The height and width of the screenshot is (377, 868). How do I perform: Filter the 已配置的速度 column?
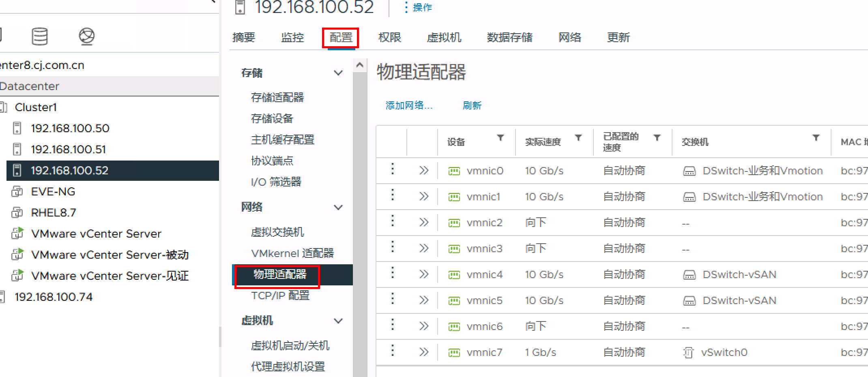click(x=657, y=138)
